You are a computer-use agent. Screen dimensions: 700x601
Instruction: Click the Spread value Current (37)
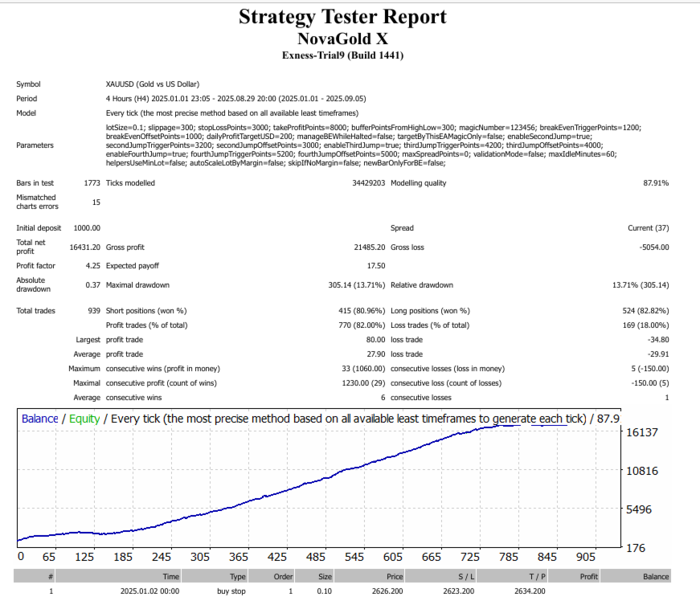click(649, 228)
